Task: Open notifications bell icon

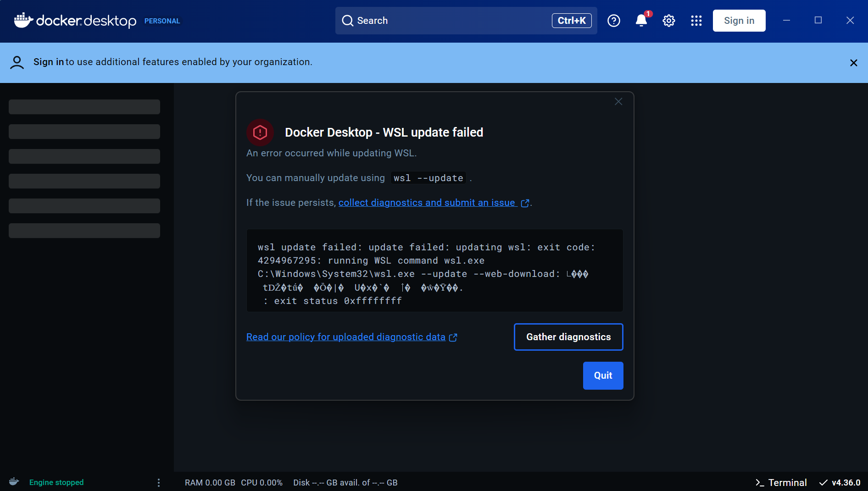Action: [x=641, y=21]
